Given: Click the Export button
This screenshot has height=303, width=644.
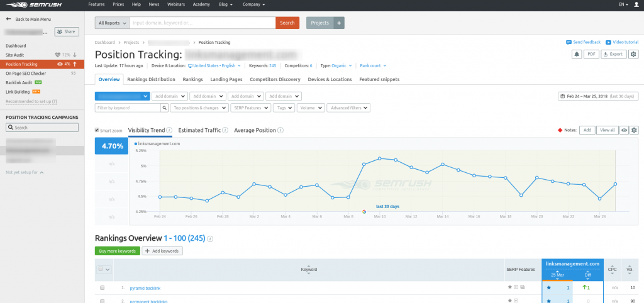Looking at the screenshot, I should click(614, 54).
